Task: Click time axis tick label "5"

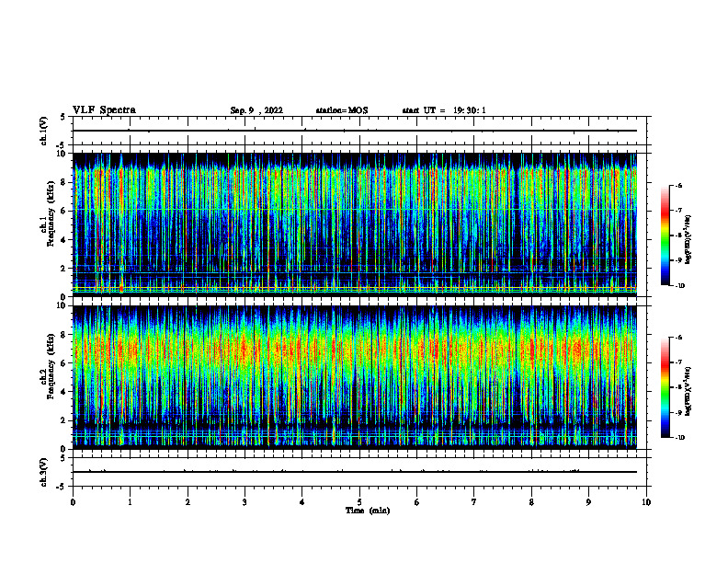Action: coord(359,502)
